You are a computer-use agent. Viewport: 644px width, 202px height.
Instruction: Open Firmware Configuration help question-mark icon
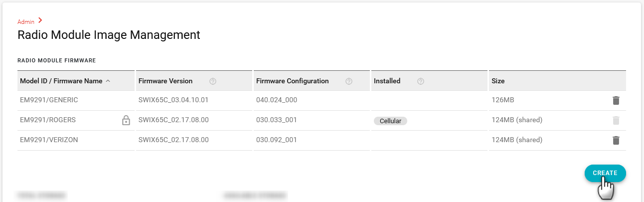[x=349, y=81]
